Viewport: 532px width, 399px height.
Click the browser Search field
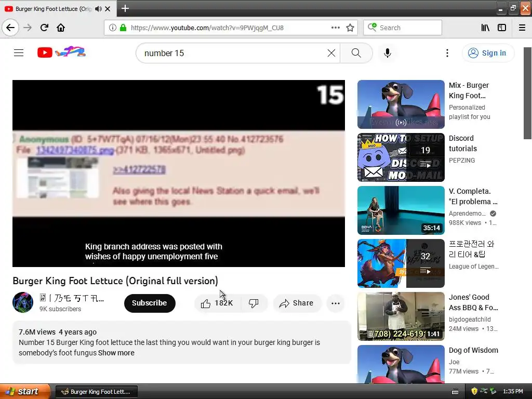tap(403, 28)
